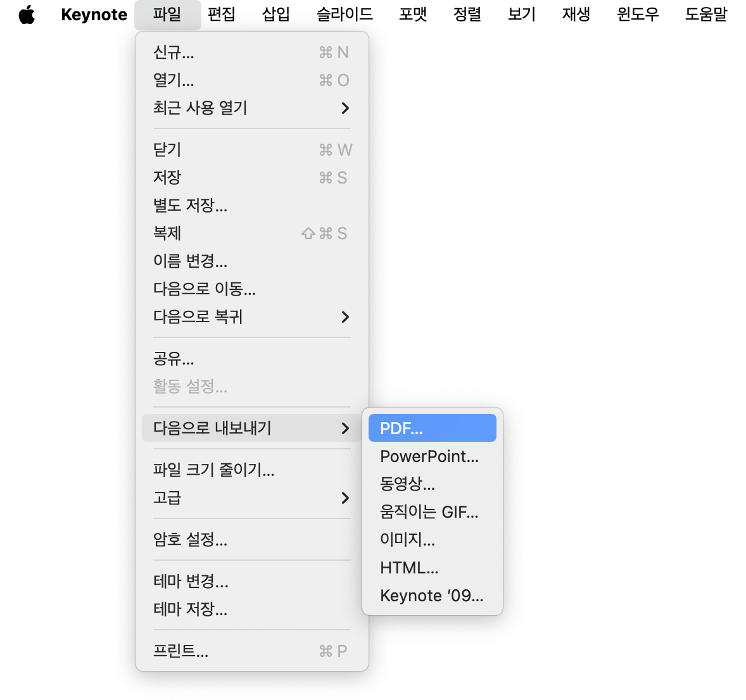
Task: Select 저장 to save the presentation
Action: click(251, 177)
